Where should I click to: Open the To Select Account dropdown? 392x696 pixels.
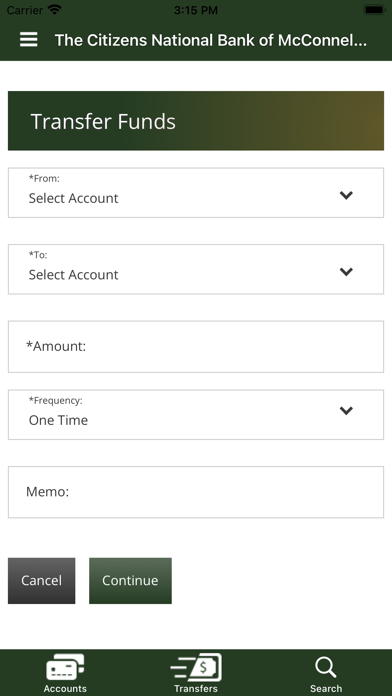196,269
